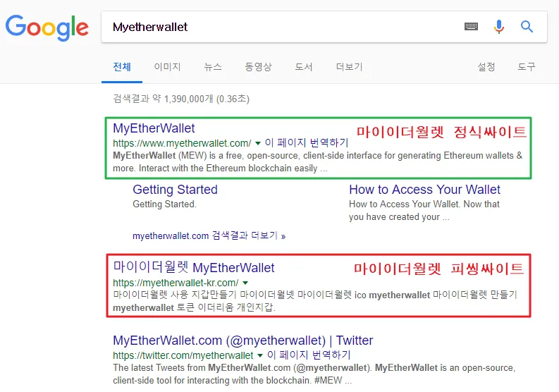Open the How to Access Your Wallet link
Image resolution: width=559 pixels, height=392 pixels.
click(424, 190)
